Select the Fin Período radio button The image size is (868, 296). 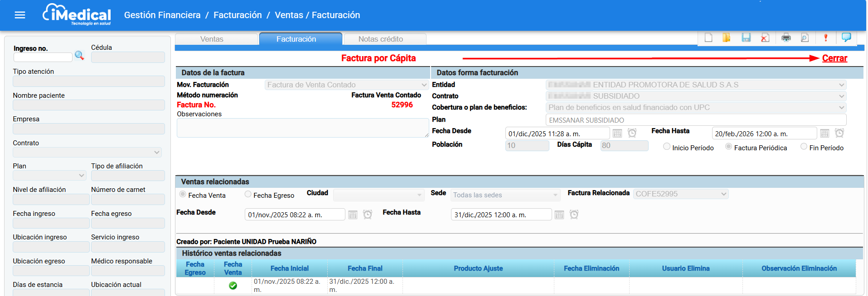(804, 147)
